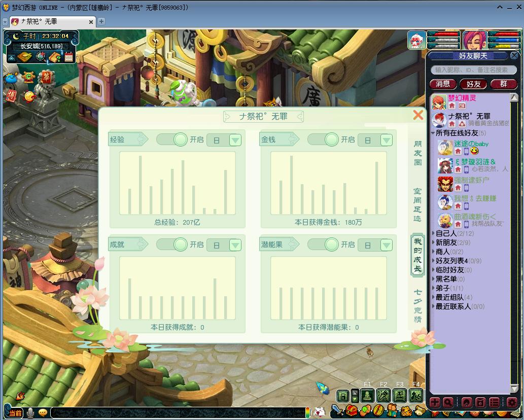This screenshot has height=420, width=524.
Task: Click the blue slime mascot icon
Action: coord(11,78)
